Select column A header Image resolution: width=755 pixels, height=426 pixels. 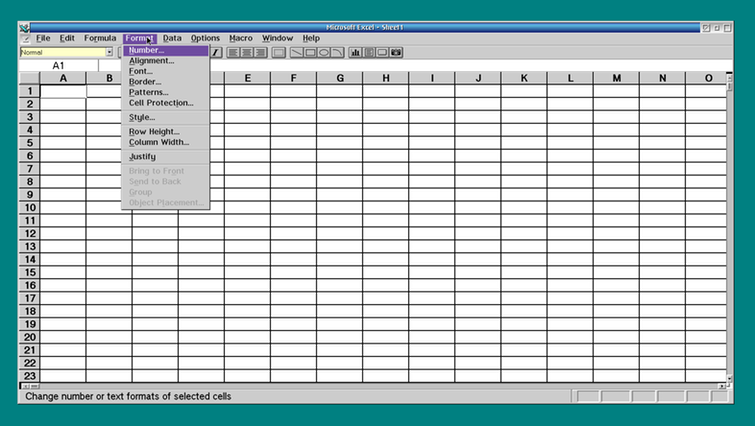point(63,78)
